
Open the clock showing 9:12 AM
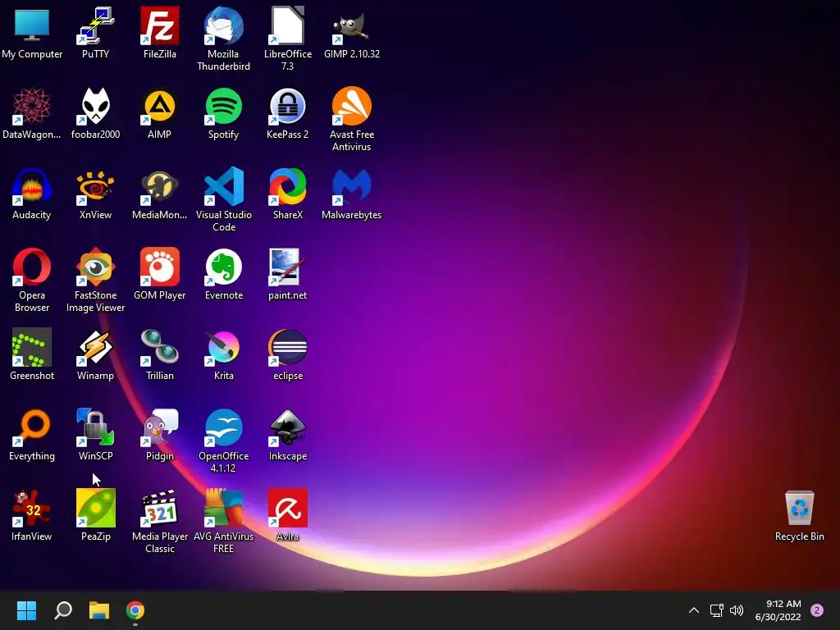click(778, 610)
